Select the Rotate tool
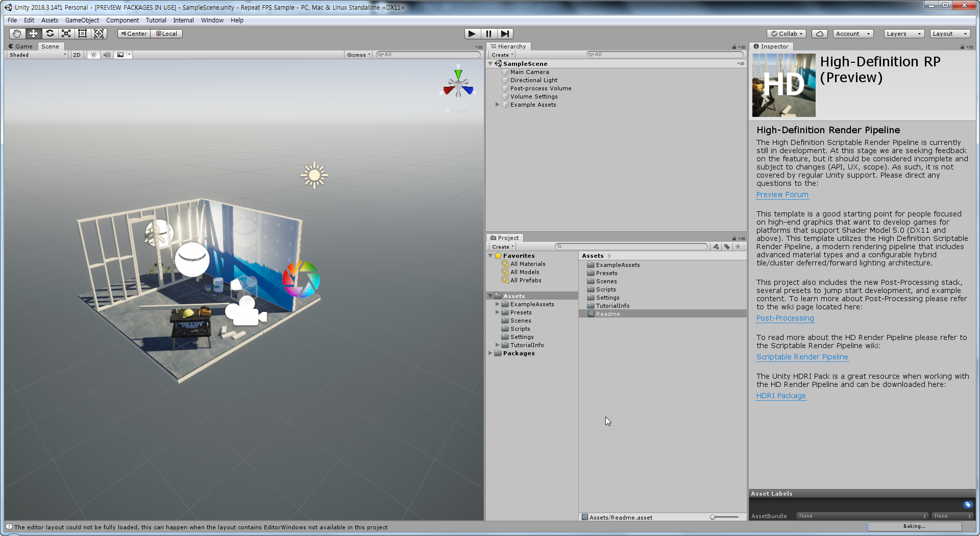This screenshot has height=536, width=980. click(x=50, y=34)
